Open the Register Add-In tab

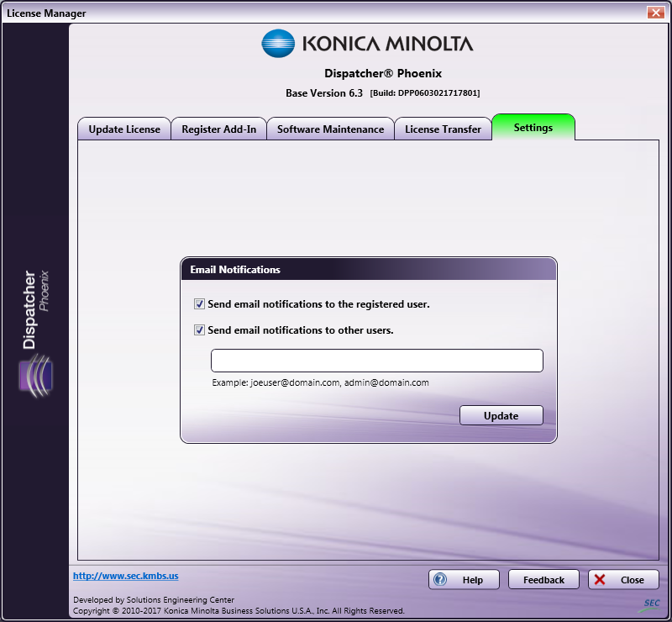click(x=218, y=129)
